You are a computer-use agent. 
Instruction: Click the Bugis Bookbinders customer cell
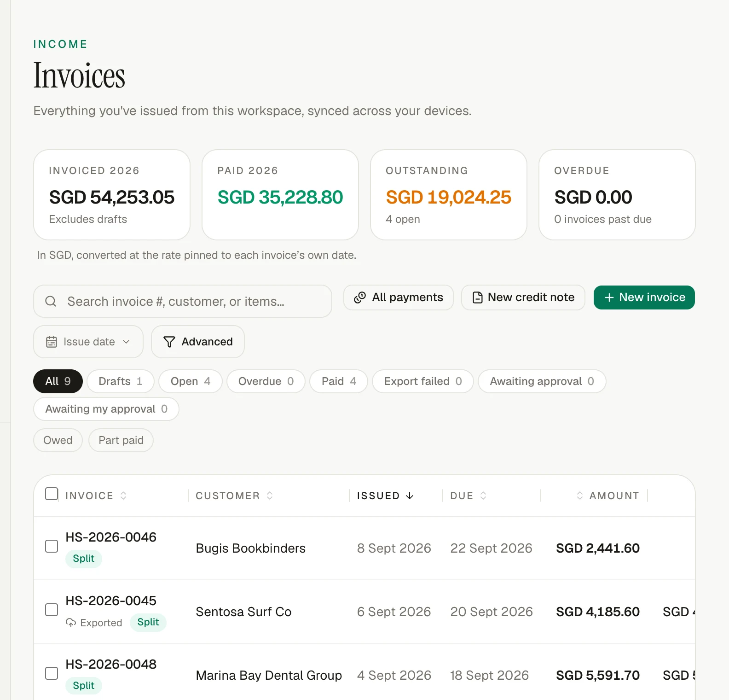click(x=251, y=548)
